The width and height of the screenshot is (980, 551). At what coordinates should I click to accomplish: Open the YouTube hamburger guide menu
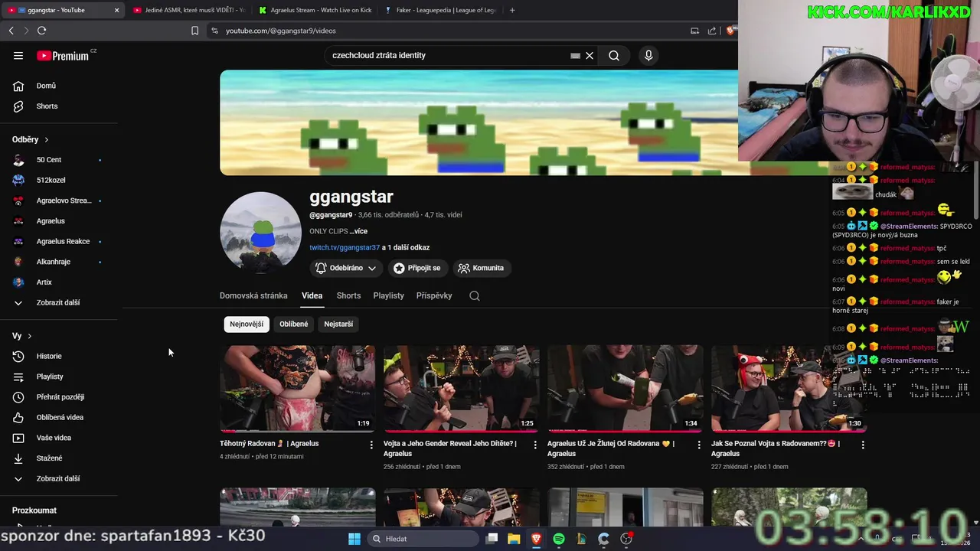point(18,55)
